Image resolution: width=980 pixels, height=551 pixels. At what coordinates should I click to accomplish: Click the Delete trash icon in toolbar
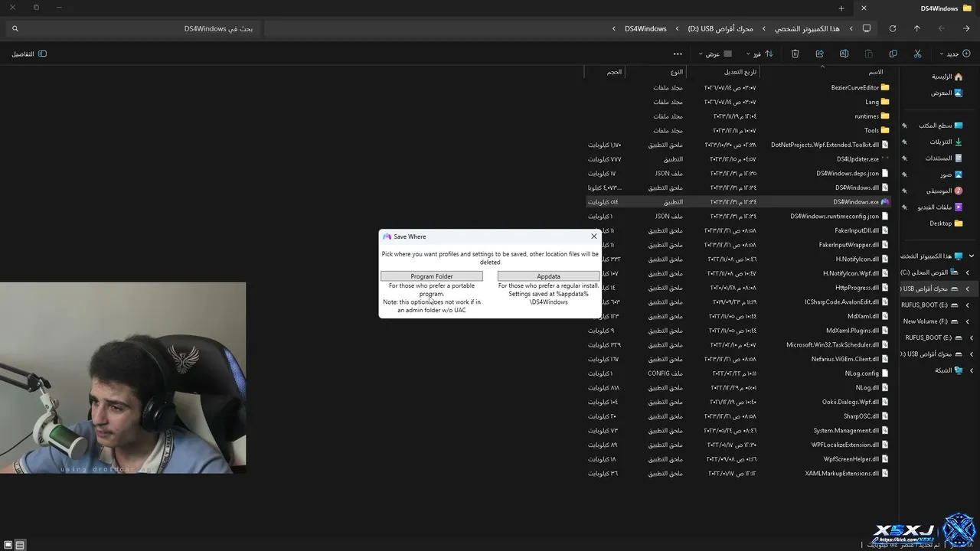(x=795, y=54)
